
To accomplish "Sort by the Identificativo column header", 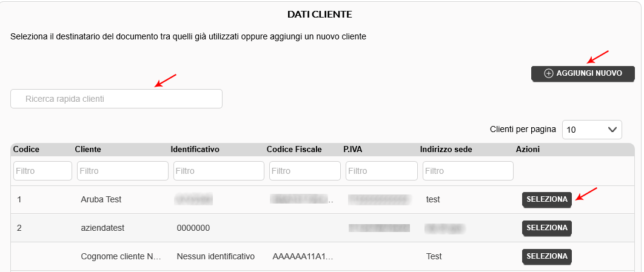I will (x=195, y=150).
